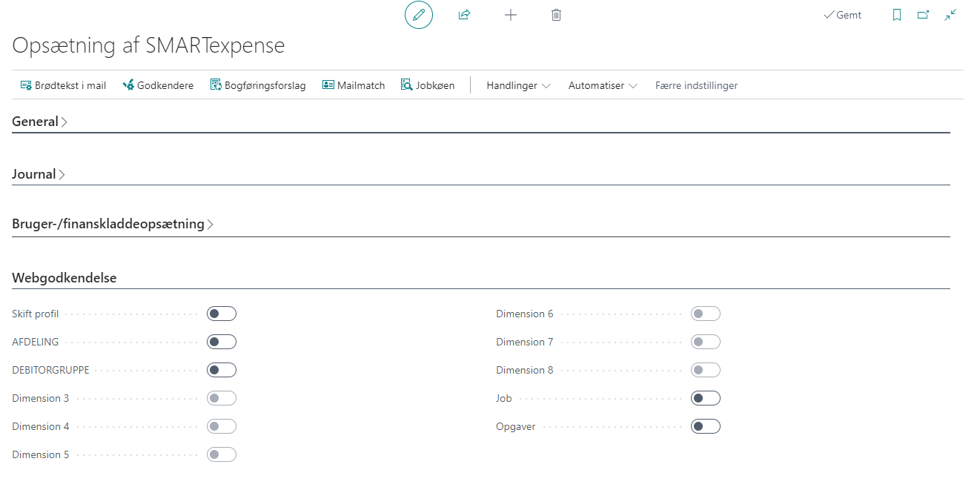Click the Opgaver label
980x490 pixels.
coord(516,427)
